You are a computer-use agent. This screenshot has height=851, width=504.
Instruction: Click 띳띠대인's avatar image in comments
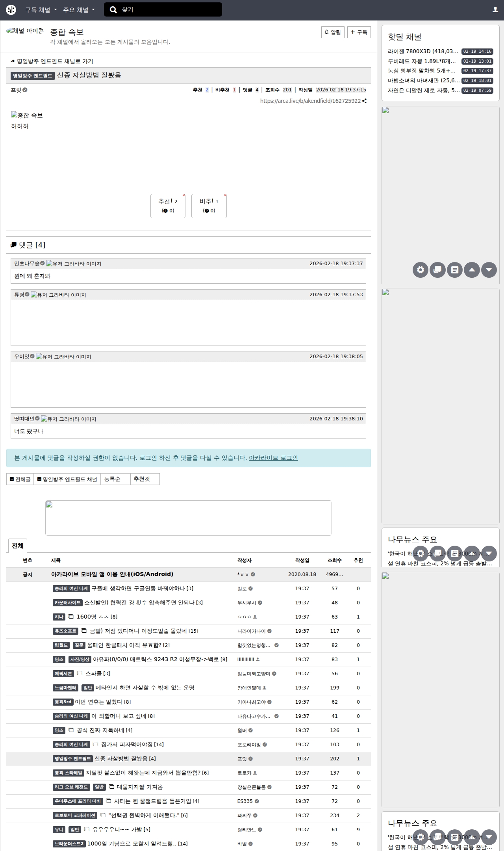[69, 419]
